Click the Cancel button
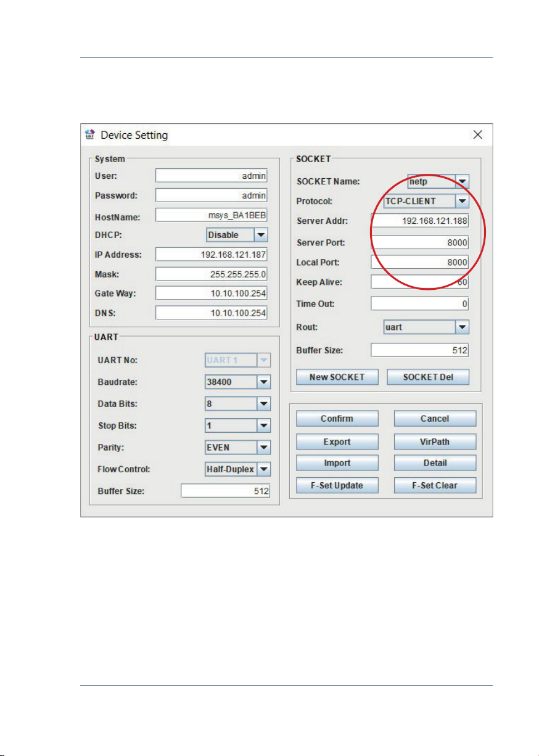This screenshot has width=539, height=756. pyautogui.click(x=435, y=419)
